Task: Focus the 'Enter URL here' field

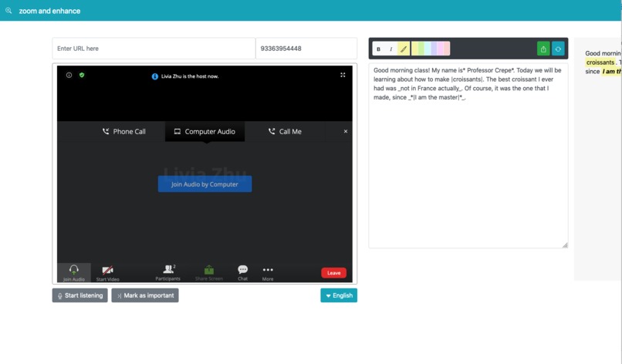Action: [x=154, y=49]
